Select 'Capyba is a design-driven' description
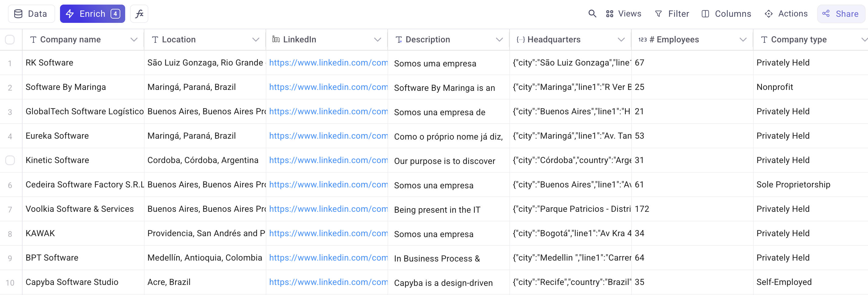The height and width of the screenshot is (295, 868). [x=449, y=282]
